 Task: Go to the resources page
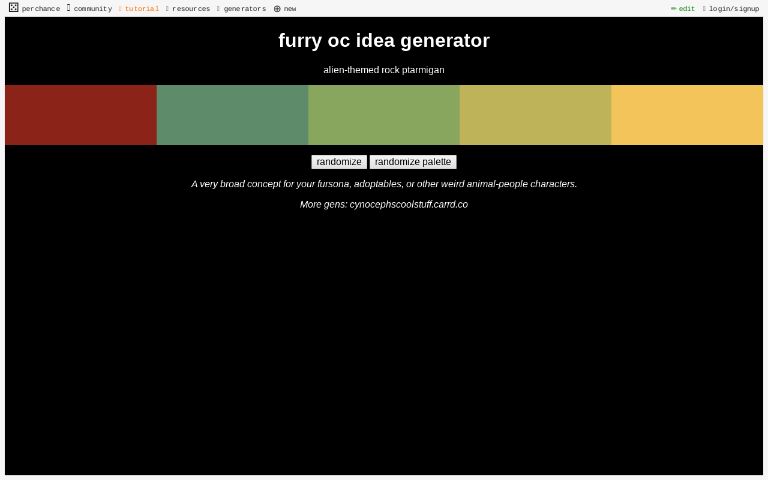[x=190, y=9]
